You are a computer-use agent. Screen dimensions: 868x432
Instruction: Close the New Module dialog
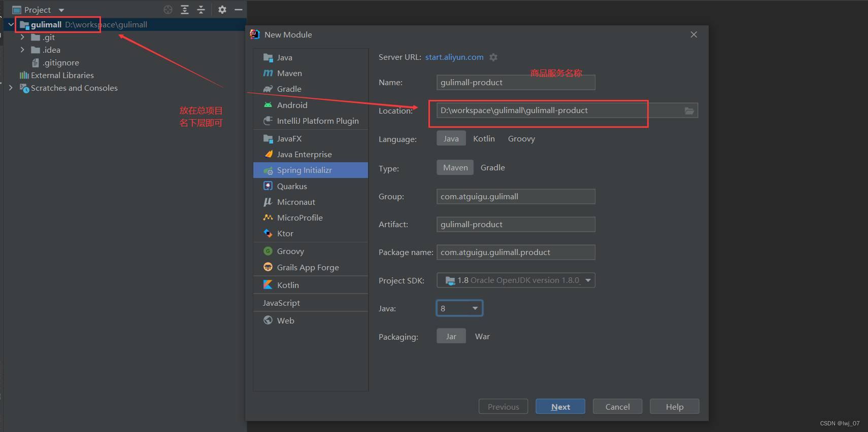pos(694,34)
